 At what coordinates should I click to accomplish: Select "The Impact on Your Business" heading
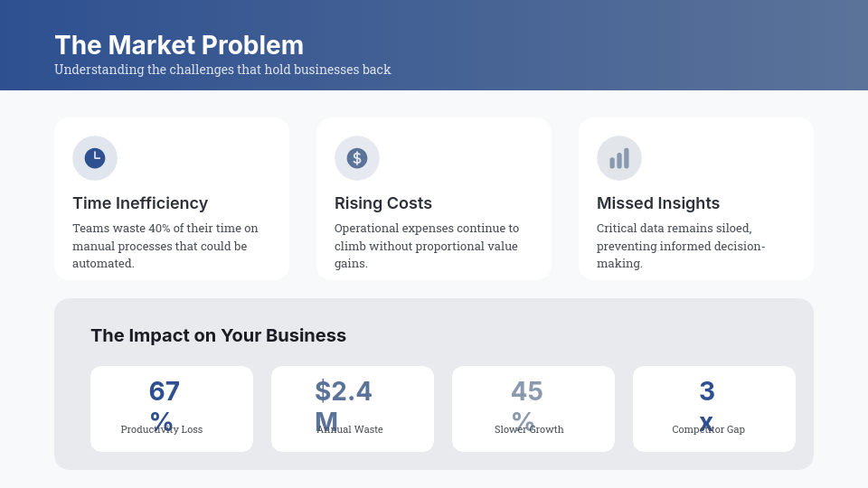coord(219,335)
